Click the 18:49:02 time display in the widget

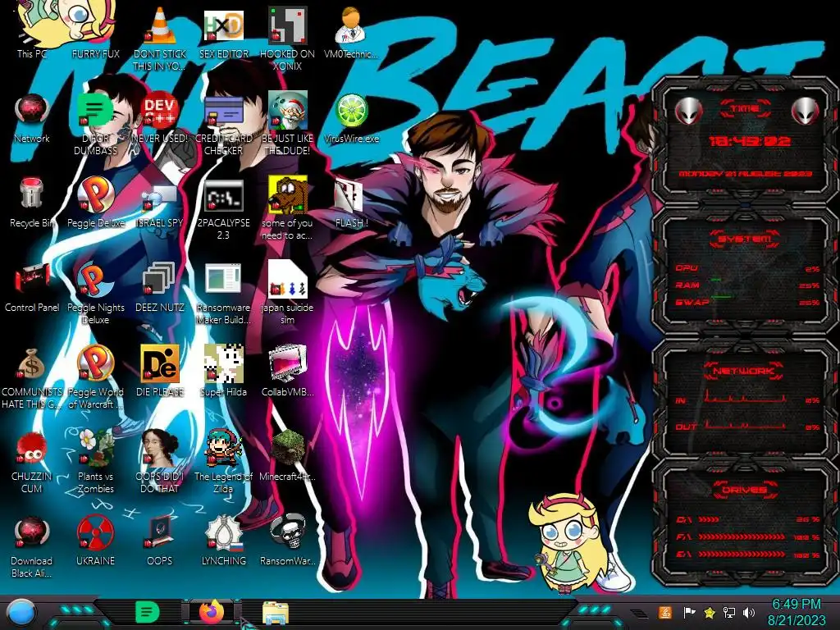click(x=749, y=141)
